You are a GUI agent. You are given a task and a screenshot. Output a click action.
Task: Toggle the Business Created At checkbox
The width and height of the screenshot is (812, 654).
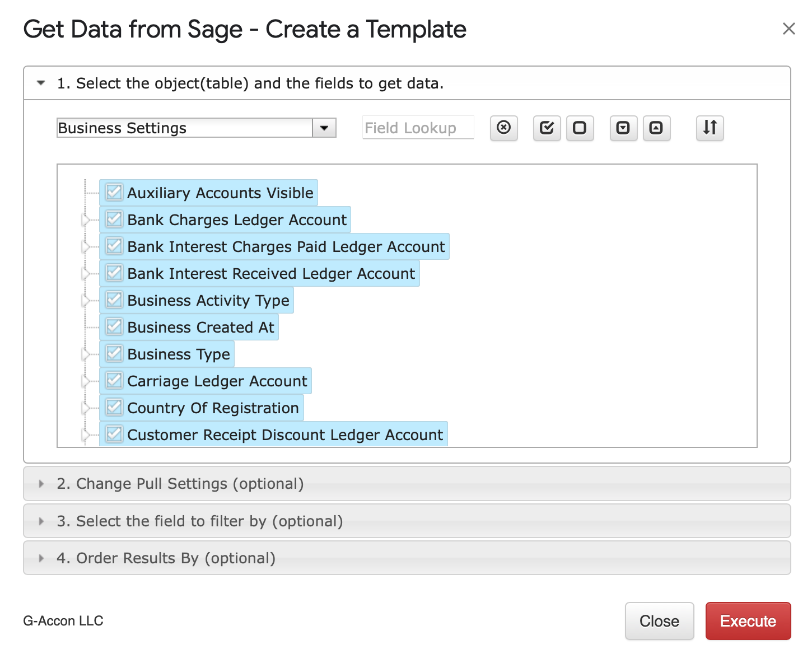click(x=114, y=327)
